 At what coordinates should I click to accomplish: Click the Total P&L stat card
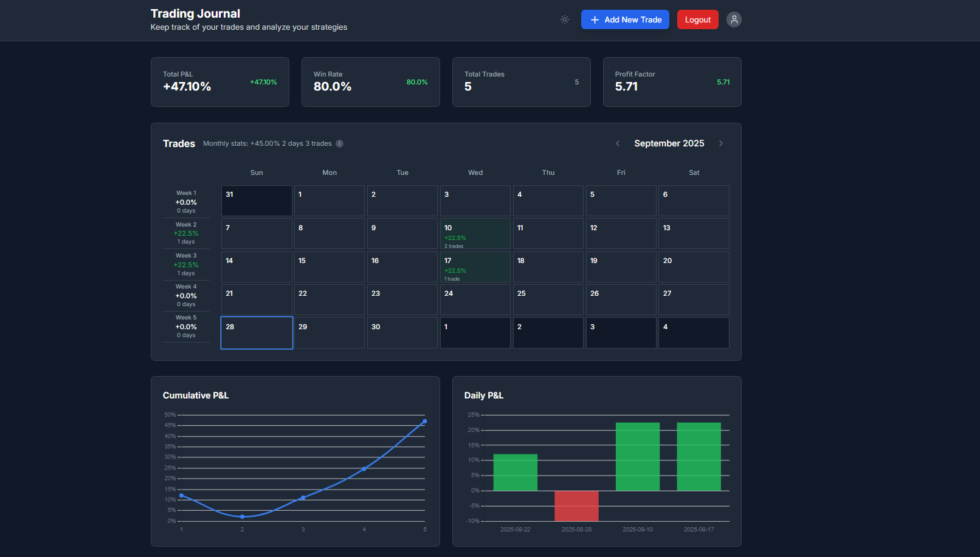219,82
